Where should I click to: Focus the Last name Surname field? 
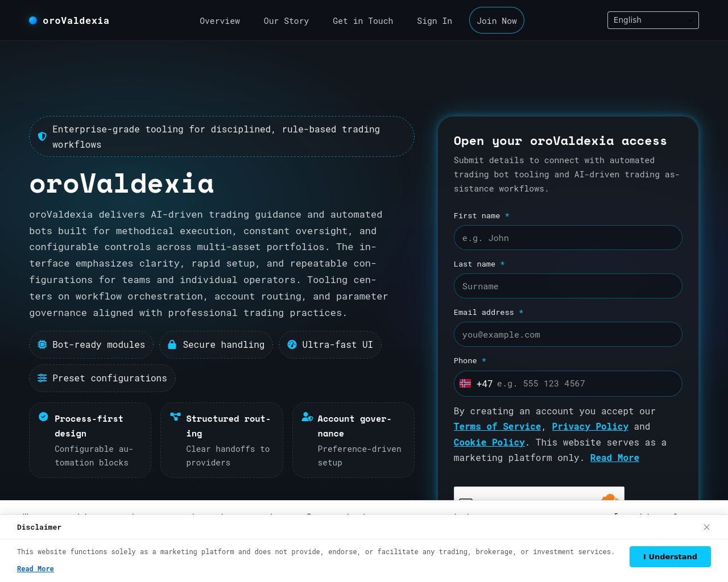point(568,286)
